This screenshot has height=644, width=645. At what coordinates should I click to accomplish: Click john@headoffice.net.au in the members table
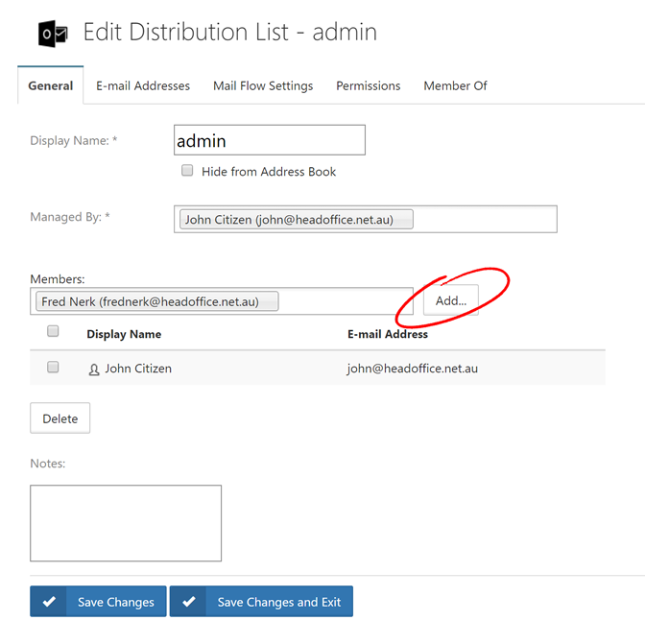click(x=412, y=369)
